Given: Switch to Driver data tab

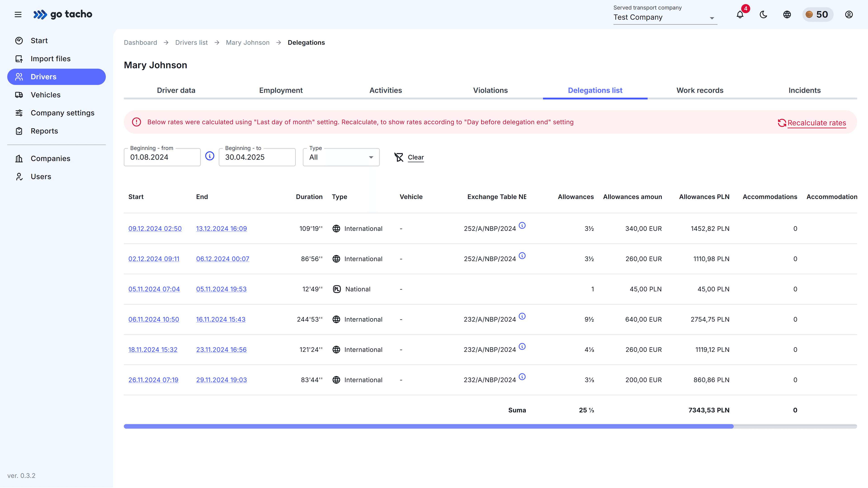Looking at the screenshot, I should tap(176, 91).
